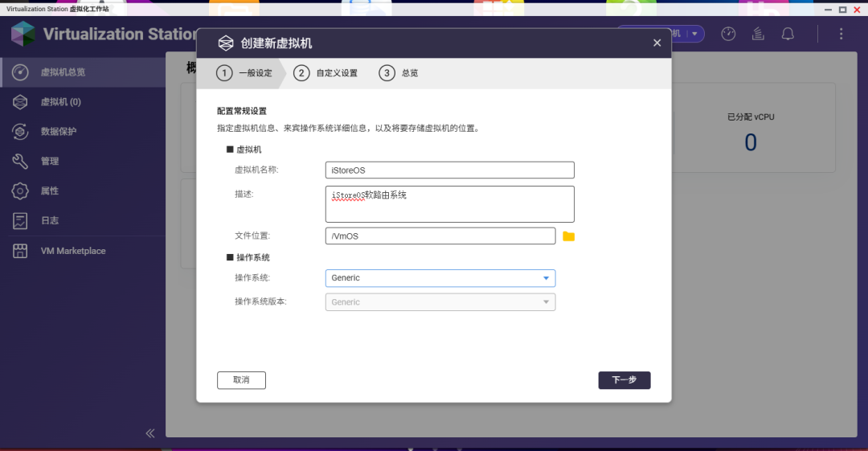Click the 虚拟机名称 field with iStoreOS
Viewport: 868px width, 451px height.
[449, 170]
